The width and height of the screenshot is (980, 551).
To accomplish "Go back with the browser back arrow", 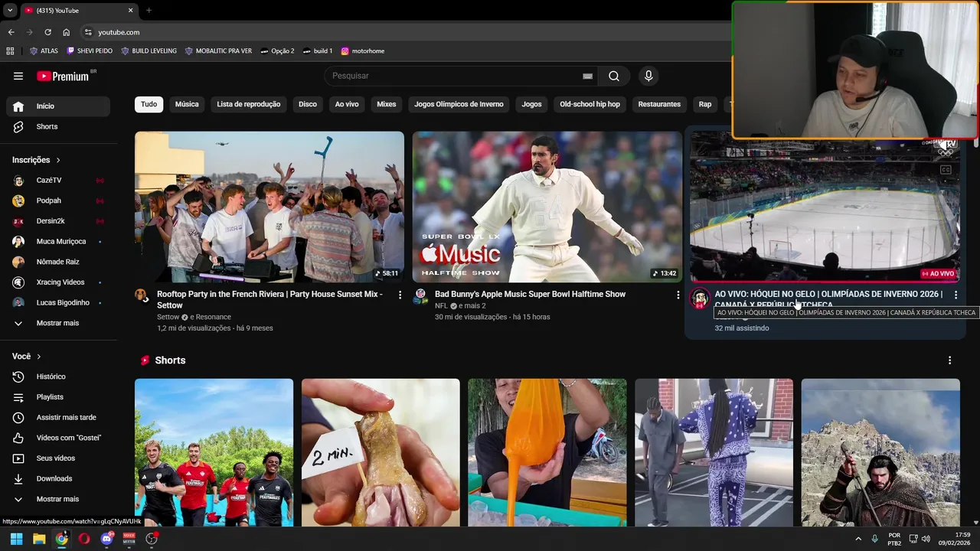I will coord(11,32).
